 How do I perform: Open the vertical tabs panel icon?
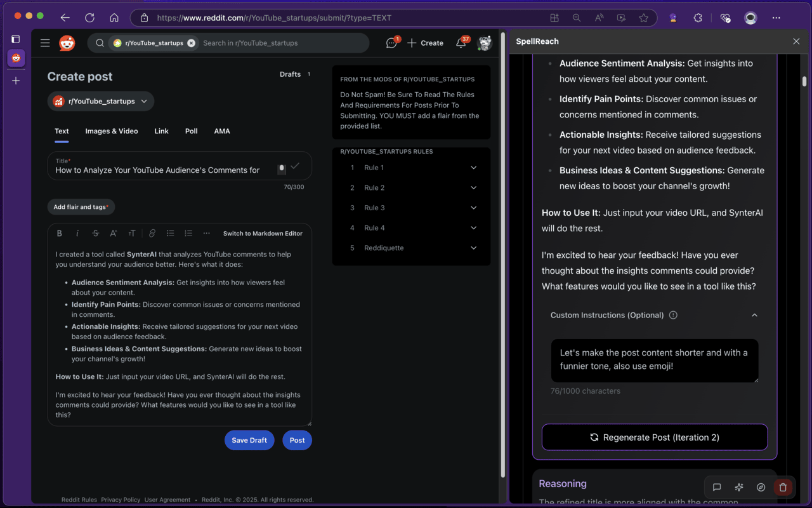(x=16, y=39)
